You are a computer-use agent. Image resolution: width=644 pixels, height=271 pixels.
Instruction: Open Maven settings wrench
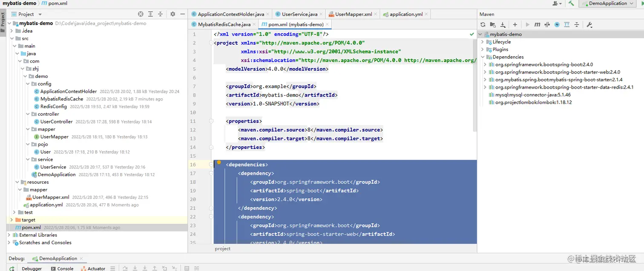pos(589,25)
